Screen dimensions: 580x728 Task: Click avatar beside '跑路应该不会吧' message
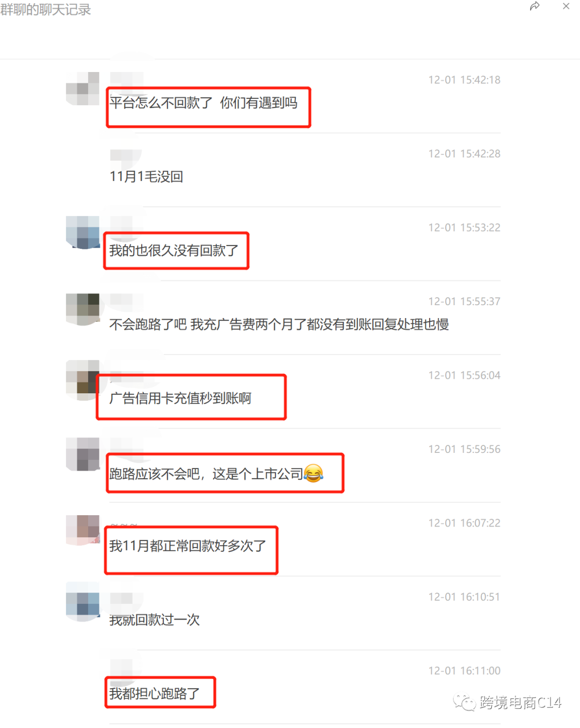pyautogui.click(x=83, y=455)
